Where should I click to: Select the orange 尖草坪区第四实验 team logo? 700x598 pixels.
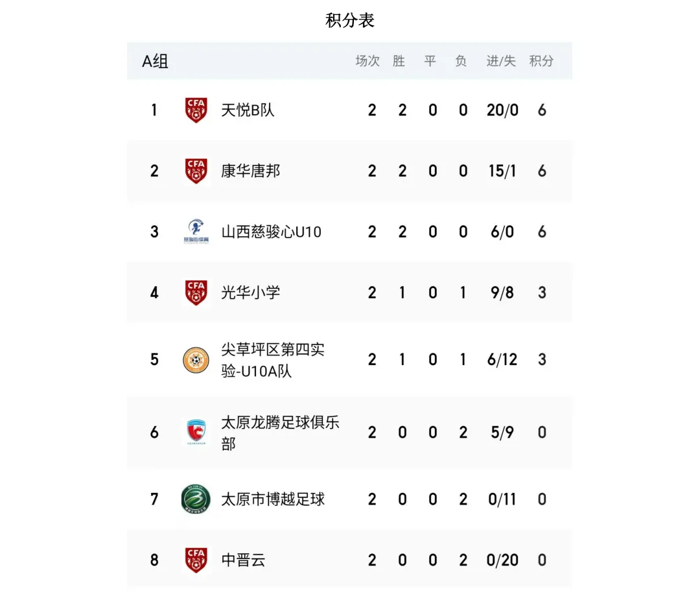[196, 360]
